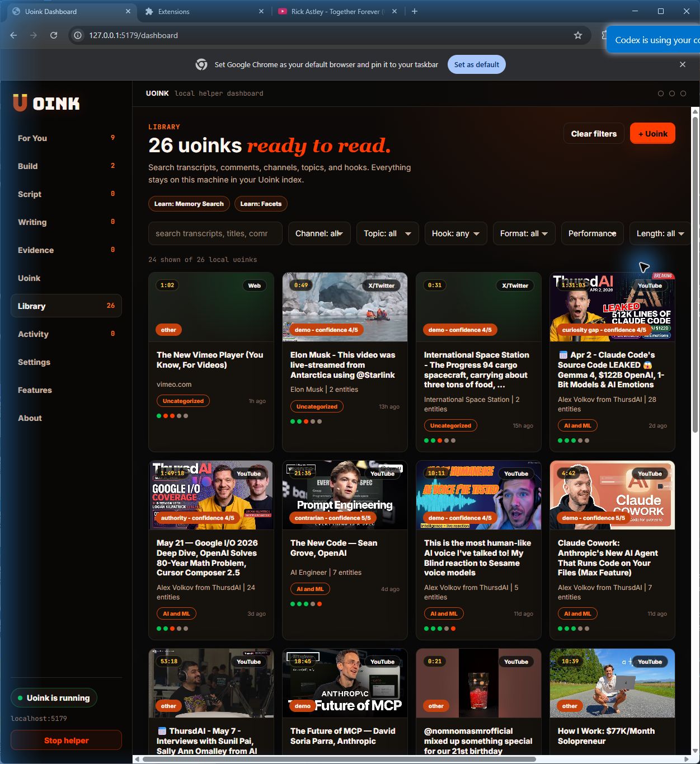The width and height of the screenshot is (700, 764).
Task: Open the Evidence section
Action: click(x=66, y=250)
